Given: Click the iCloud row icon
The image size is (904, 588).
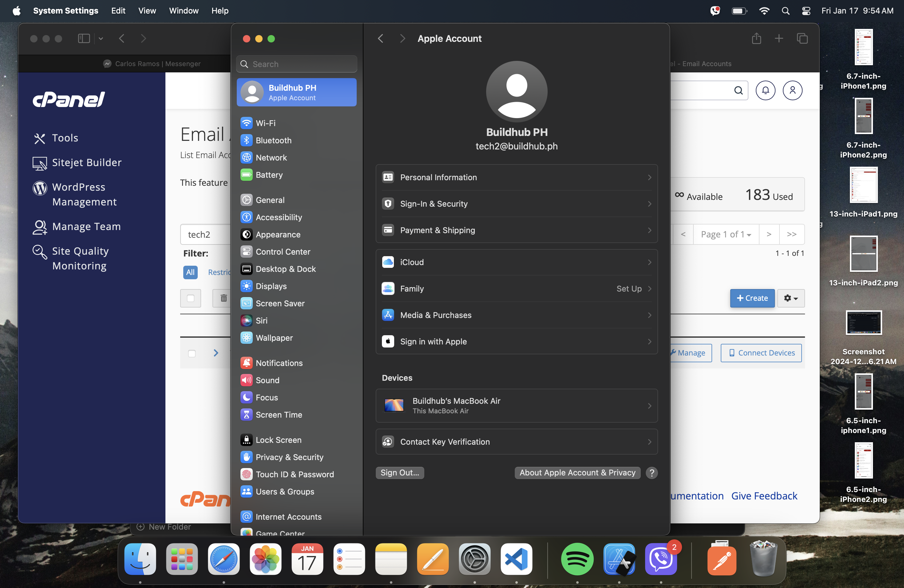Looking at the screenshot, I should click(387, 262).
